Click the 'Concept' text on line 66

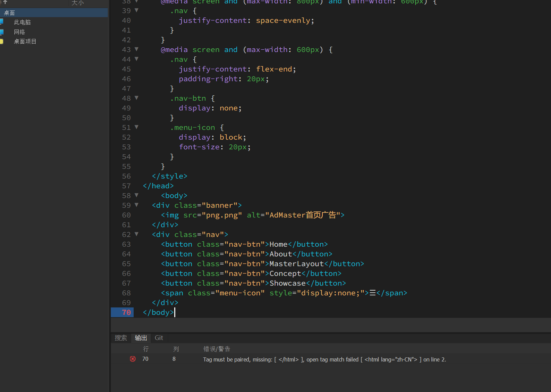pyautogui.click(x=285, y=274)
